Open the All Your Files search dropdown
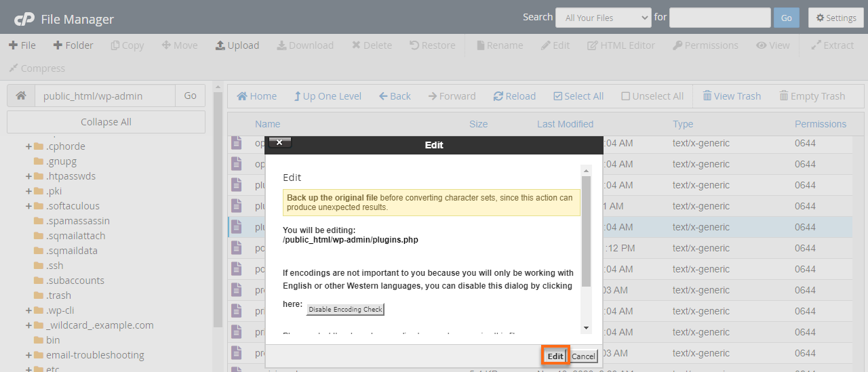The height and width of the screenshot is (372, 868). [x=603, y=18]
